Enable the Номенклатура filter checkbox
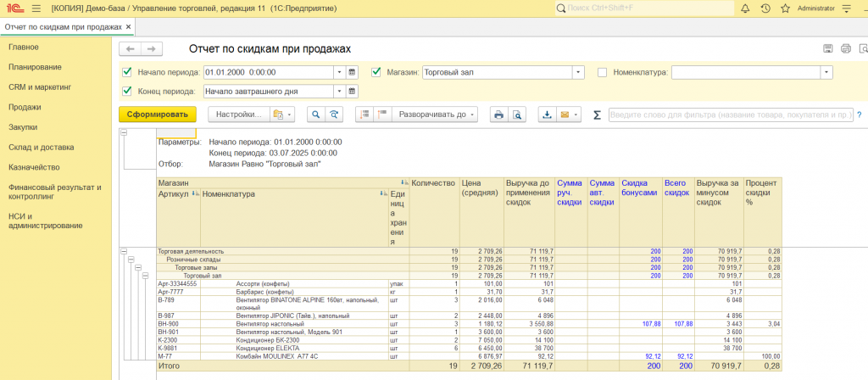The image size is (868, 380). 603,72
